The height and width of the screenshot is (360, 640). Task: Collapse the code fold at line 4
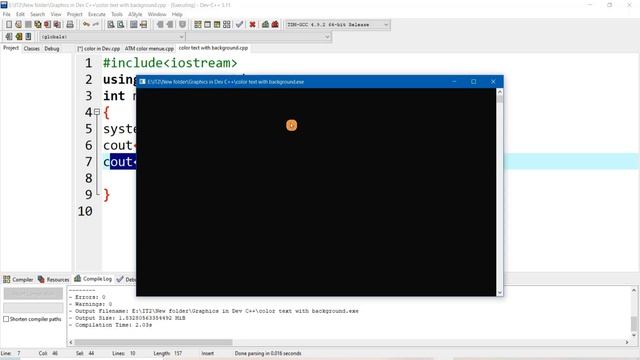click(x=97, y=111)
